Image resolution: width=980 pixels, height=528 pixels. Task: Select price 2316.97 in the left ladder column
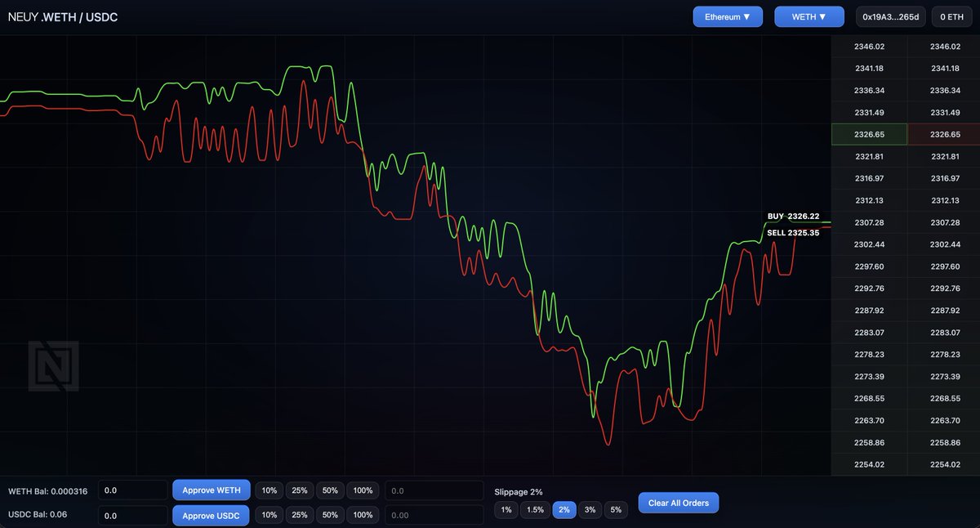869,178
